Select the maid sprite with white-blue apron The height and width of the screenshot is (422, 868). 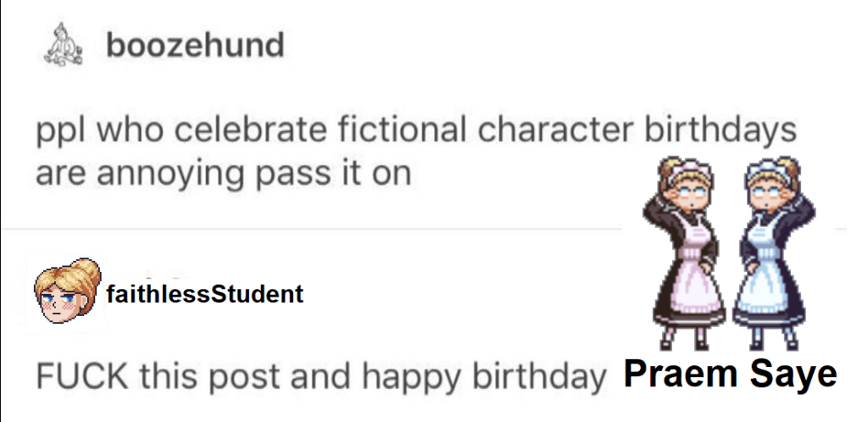pyautogui.click(x=768, y=253)
